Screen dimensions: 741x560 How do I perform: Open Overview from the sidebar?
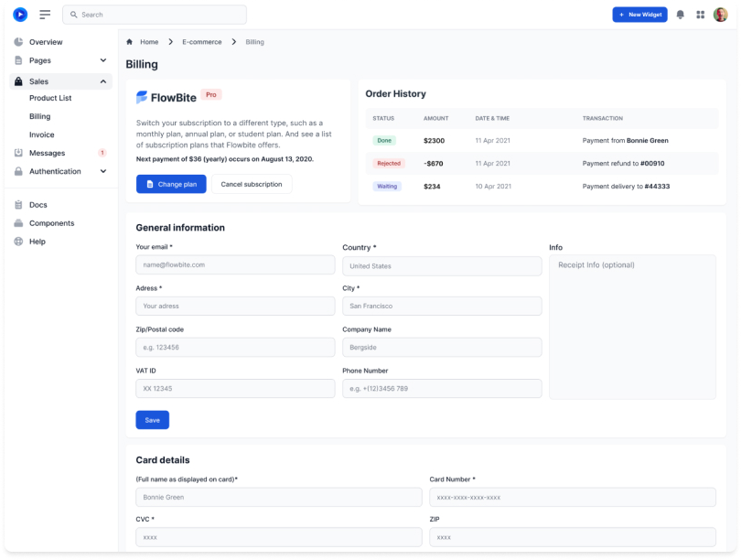46,42
